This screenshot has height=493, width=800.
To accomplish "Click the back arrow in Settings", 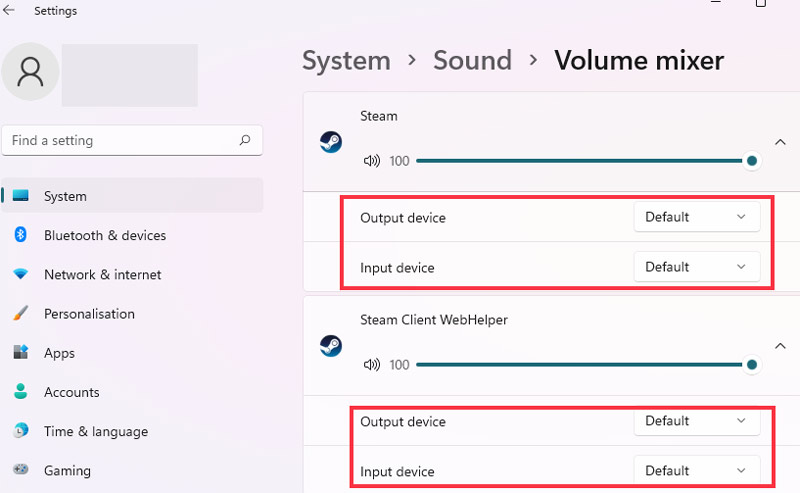I will click(9, 10).
